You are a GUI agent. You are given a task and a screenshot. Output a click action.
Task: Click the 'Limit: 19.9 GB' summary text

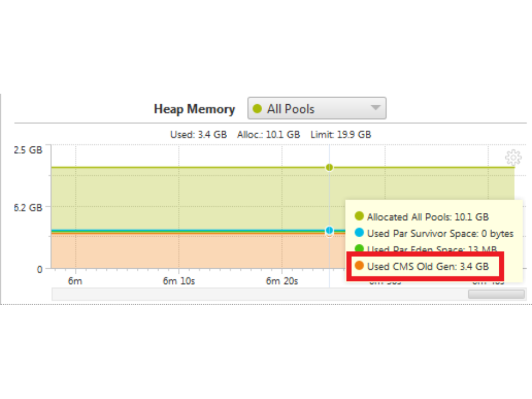coord(340,135)
